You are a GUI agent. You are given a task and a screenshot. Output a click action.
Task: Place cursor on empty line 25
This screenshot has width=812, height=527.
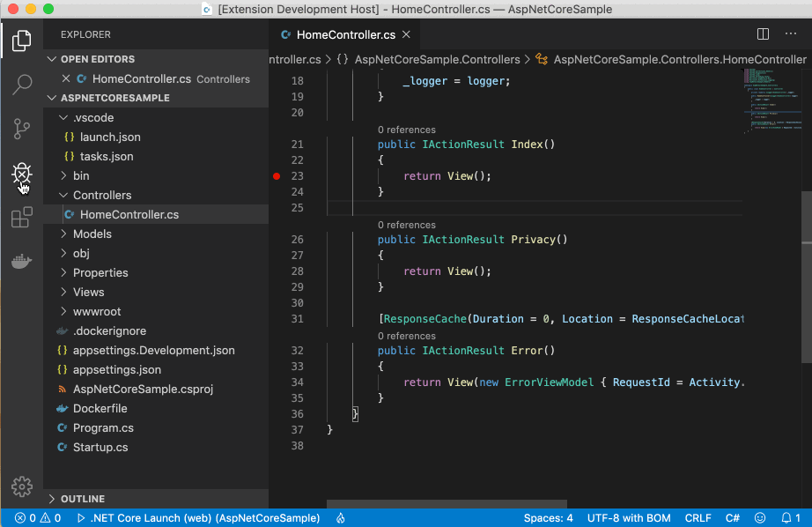(x=534, y=208)
